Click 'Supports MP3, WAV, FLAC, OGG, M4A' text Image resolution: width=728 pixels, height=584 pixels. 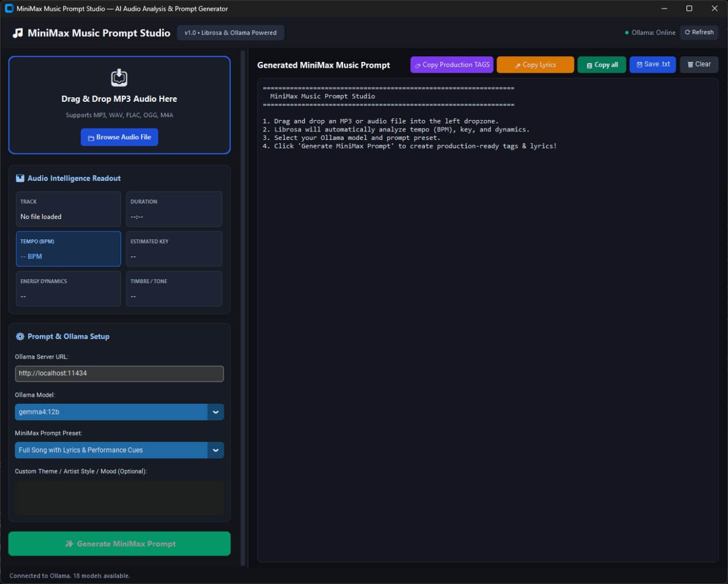[119, 115]
